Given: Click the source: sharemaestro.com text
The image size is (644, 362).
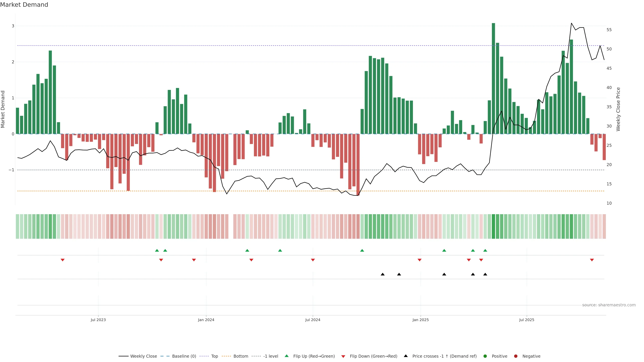Looking at the screenshot, I should click(x=609, y=305).
